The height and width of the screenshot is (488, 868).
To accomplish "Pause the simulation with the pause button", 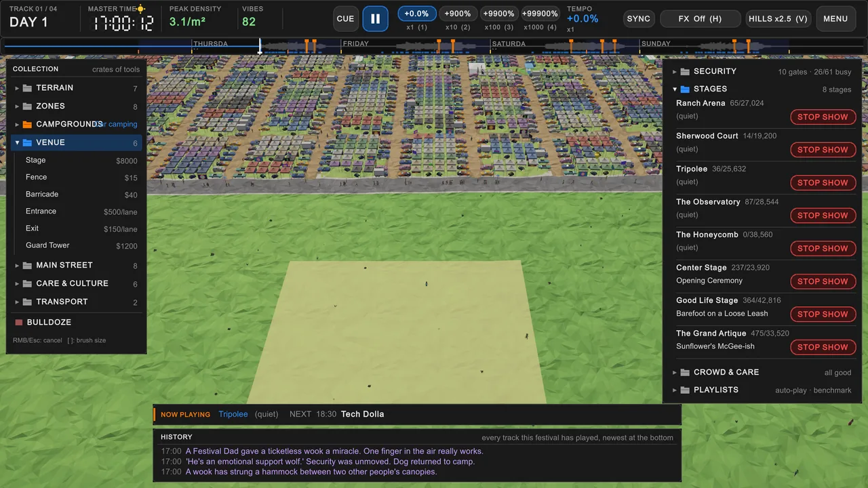I will pyautogui.click(x=376, y=19).
